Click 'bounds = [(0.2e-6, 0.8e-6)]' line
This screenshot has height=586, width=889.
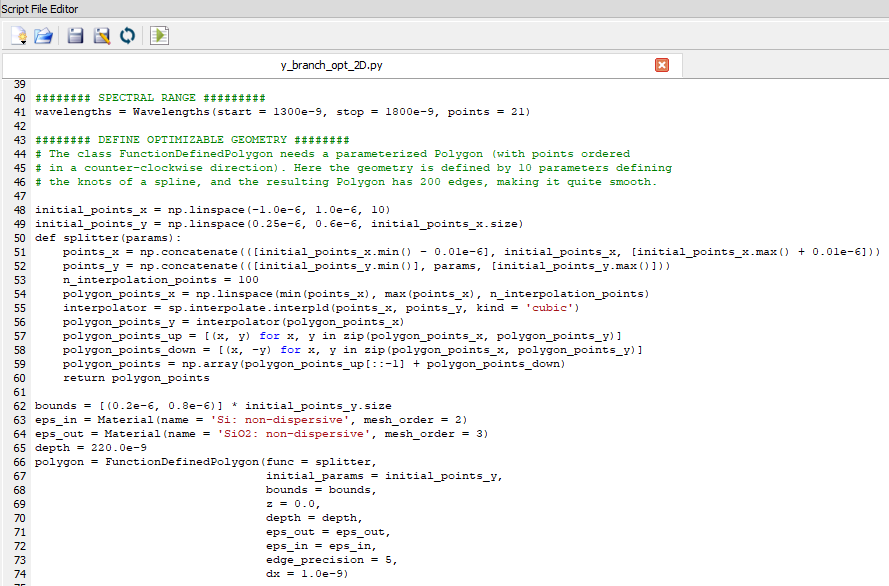[x=213, y=405]
